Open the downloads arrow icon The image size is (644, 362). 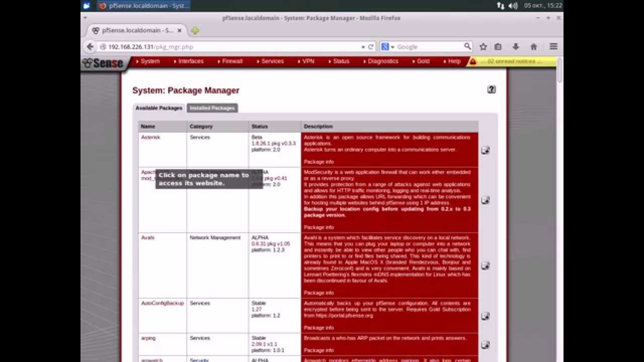[x=516, y=47]
